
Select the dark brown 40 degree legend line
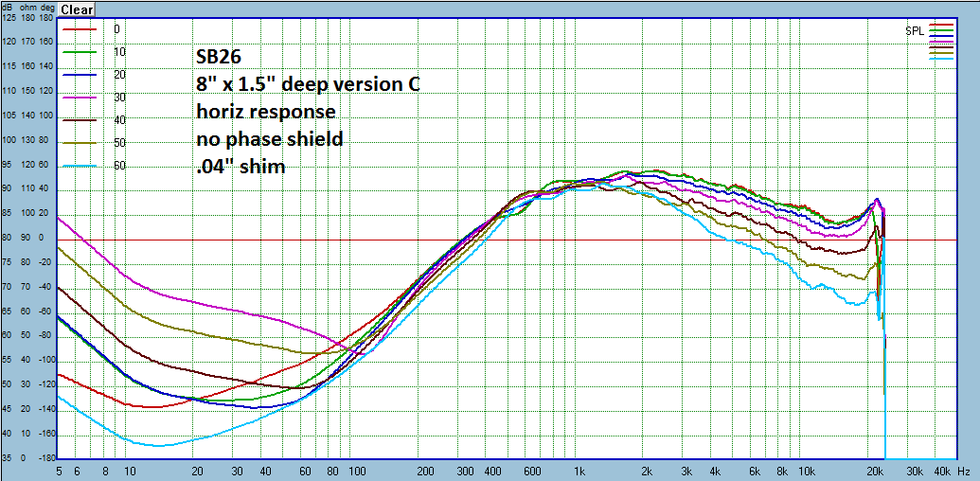80,120
